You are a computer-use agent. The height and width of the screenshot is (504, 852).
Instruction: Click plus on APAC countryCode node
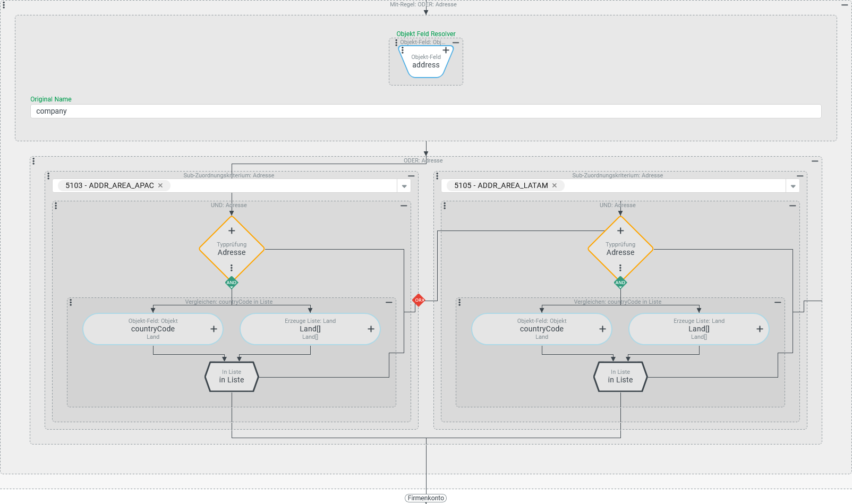tap(214, 329)
